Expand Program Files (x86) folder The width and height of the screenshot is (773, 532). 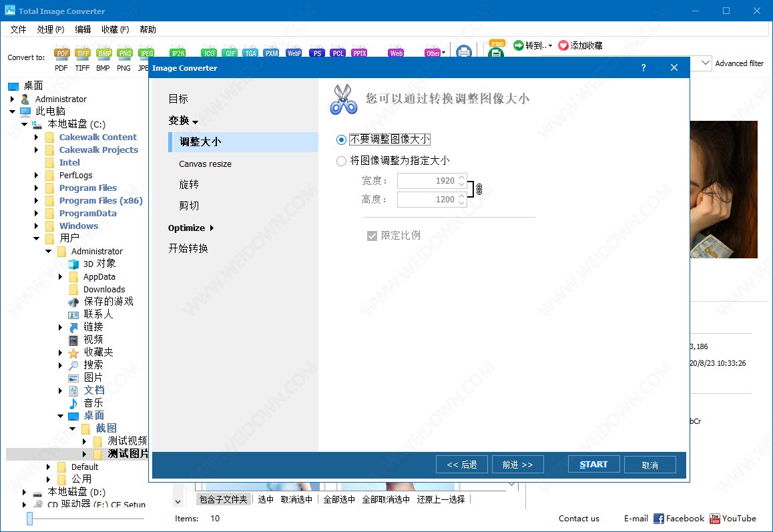point(37,201)
